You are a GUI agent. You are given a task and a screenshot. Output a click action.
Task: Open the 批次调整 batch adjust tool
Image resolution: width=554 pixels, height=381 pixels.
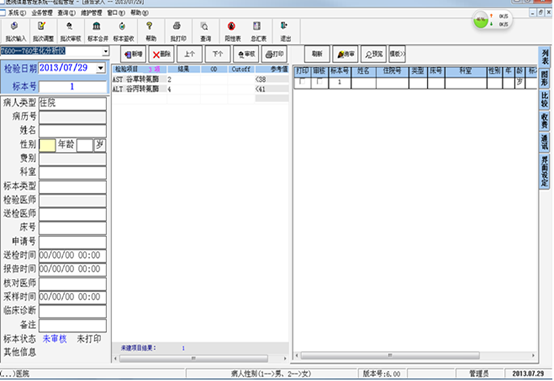pos(43,31)
